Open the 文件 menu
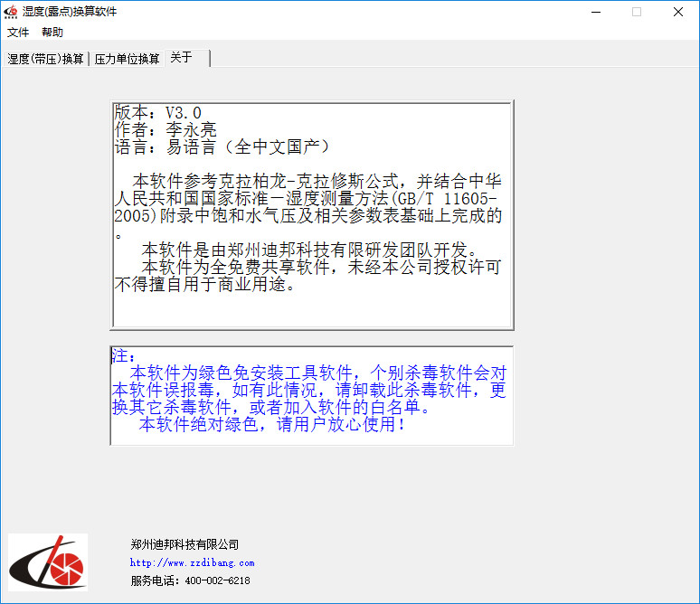This screenshot has height=604, width=700. pyautogui.click(x=18, y=33)
